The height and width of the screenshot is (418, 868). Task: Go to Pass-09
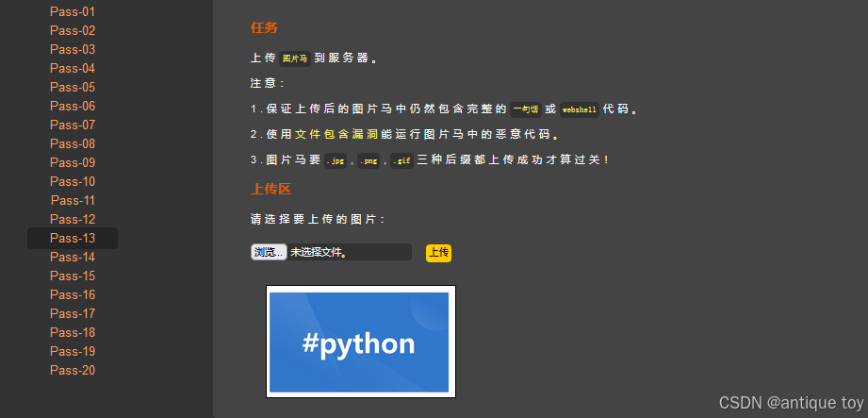click(73, 162)
